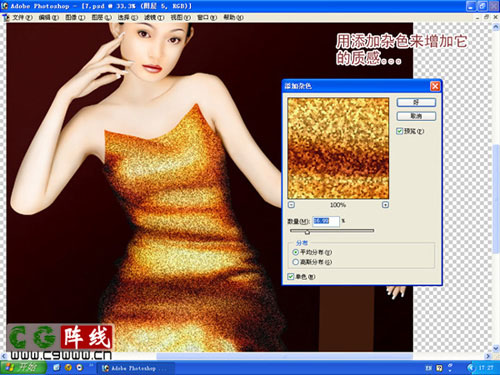
Task: Click first quick launch desktop icon
Action: point(57,368)
